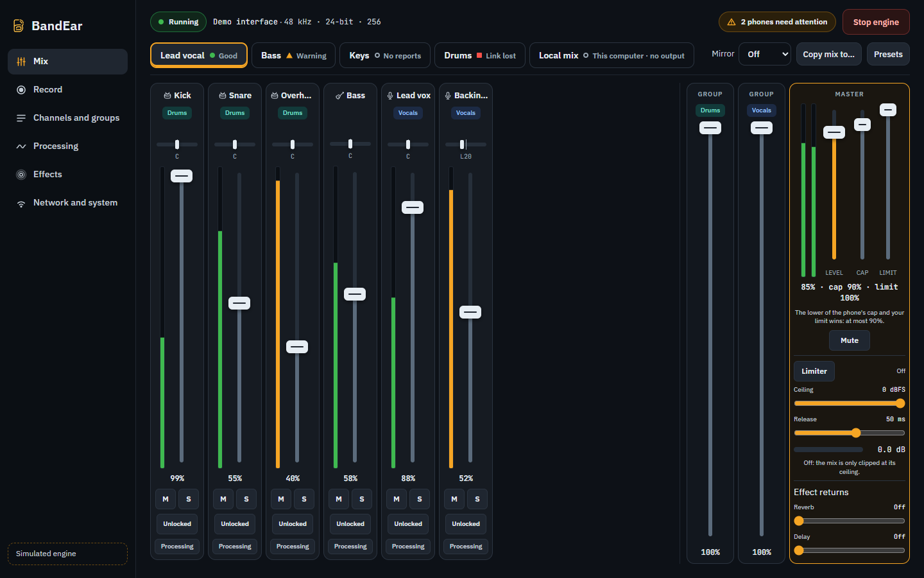This screenshot has height=578, width=924.
Task: Click the Vocals group fader handle
Action: pos(762,128)
